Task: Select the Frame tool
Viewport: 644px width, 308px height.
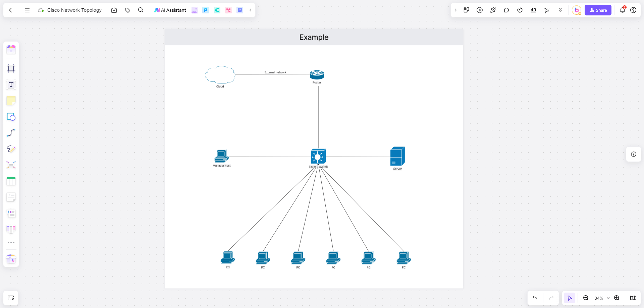Action: pos(11,68)
